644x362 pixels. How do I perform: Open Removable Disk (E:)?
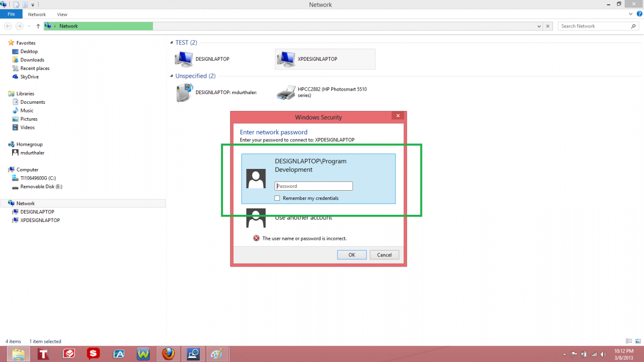(37, 186)
